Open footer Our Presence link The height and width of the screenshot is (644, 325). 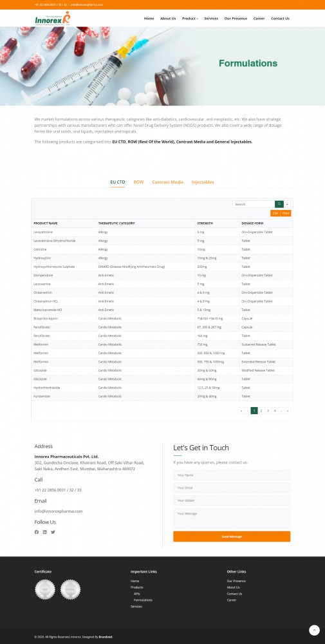pyautogui.click(x=236, y=581)
